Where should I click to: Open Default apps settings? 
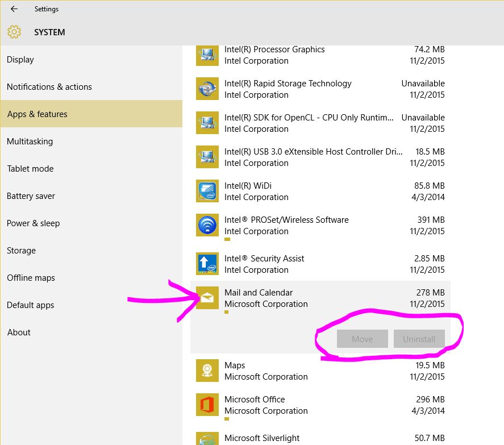point(91,305)
